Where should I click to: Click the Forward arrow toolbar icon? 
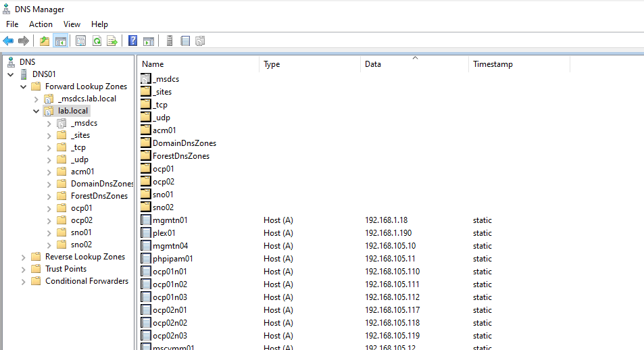click(x=24, y=41)
